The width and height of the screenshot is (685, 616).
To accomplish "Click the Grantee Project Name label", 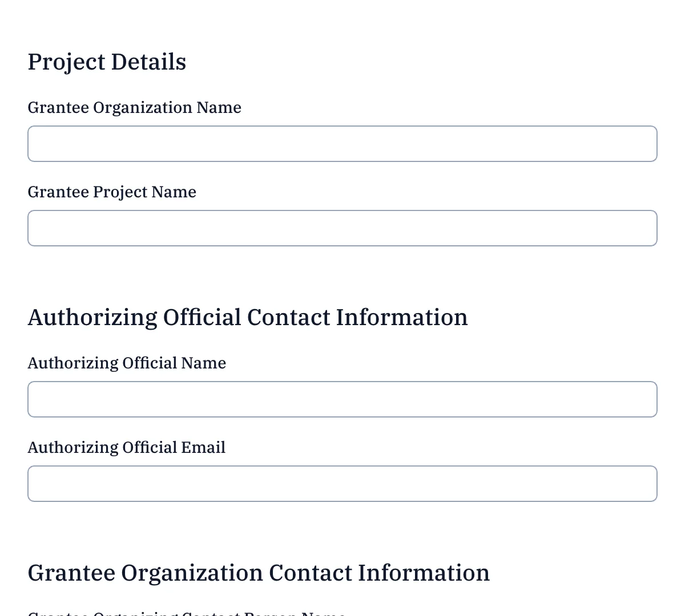I will click(112, 192).
